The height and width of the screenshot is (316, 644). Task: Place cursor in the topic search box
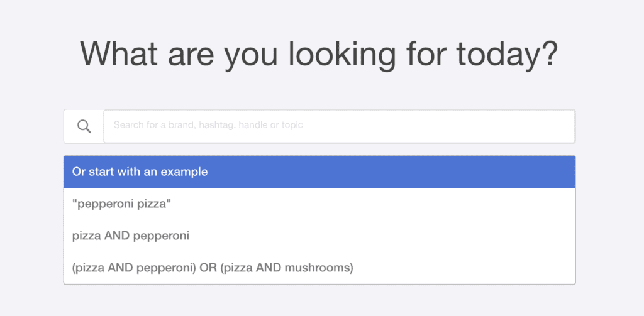click(339, 126)
